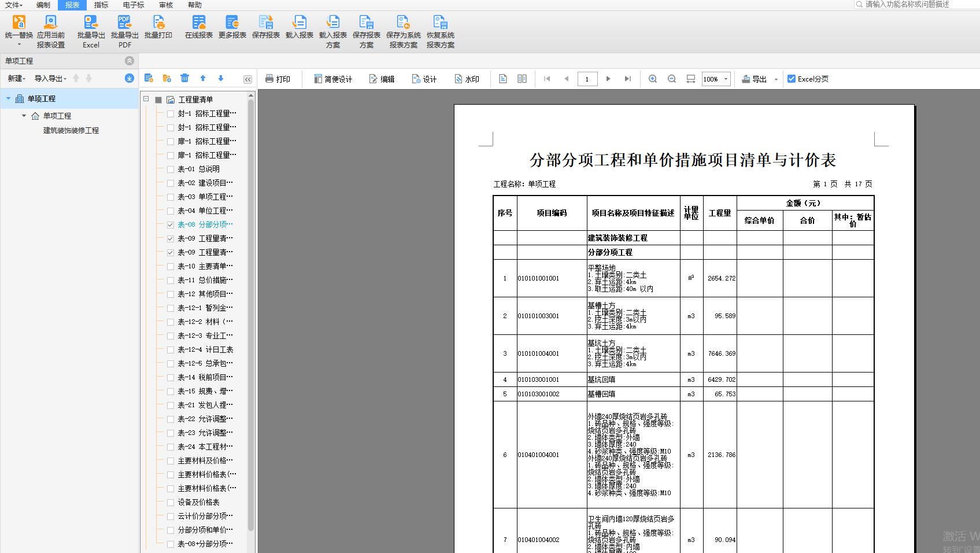Click 保存为系统报表方案 icon
Image resolution: width=980 pixels, height=553 pixels.
click(403, 22)
